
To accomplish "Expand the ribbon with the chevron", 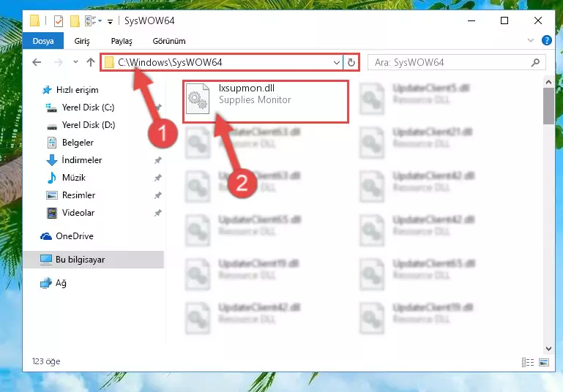I will pyautogui.click(x=531, y=40).
